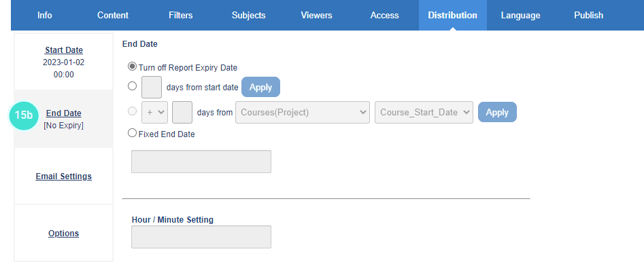Open the Courses(Project) dropdown

(303, 113)
